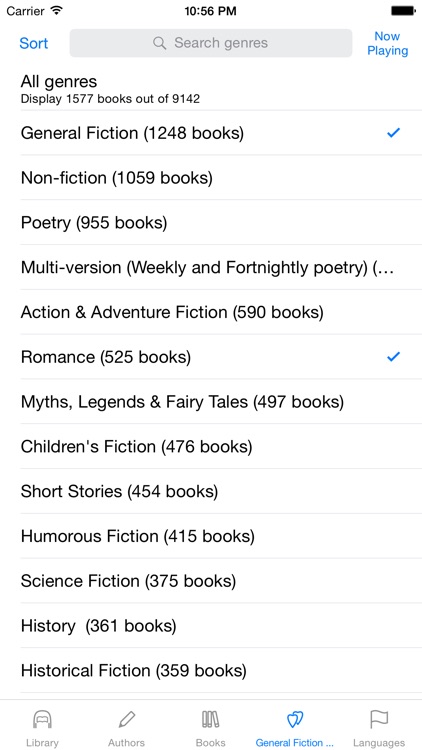Viewport: 422px width, 750px height.
Task: Choose Historical Fiction (359 books)
Action: (211, 671)
